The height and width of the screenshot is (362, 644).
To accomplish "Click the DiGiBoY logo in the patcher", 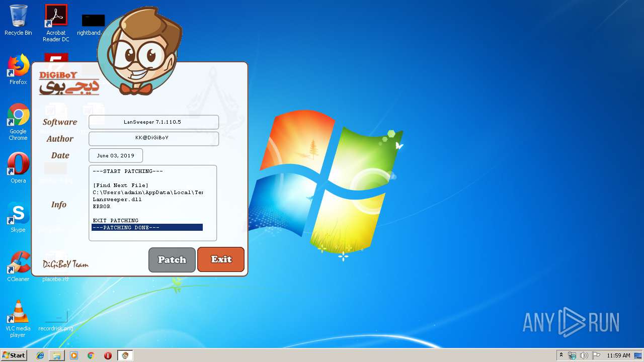I will (69, 83).
